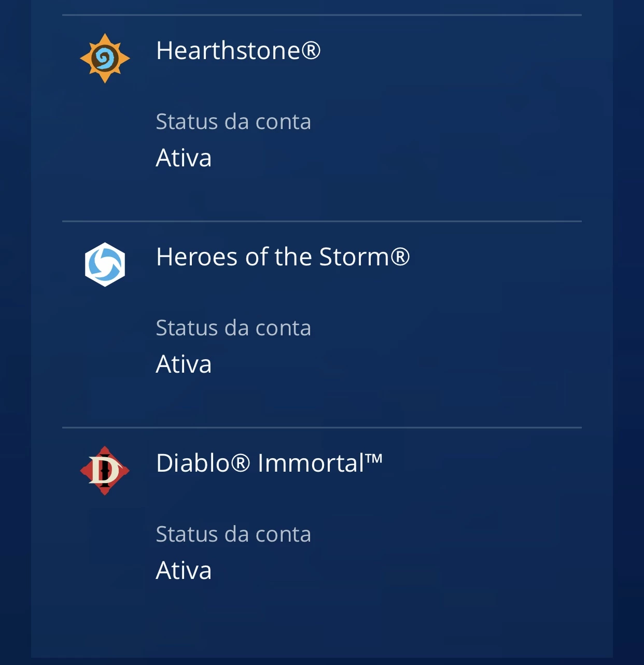Click the word 'Immortal' in the Diablo title
644x665 pixels.
311,463
